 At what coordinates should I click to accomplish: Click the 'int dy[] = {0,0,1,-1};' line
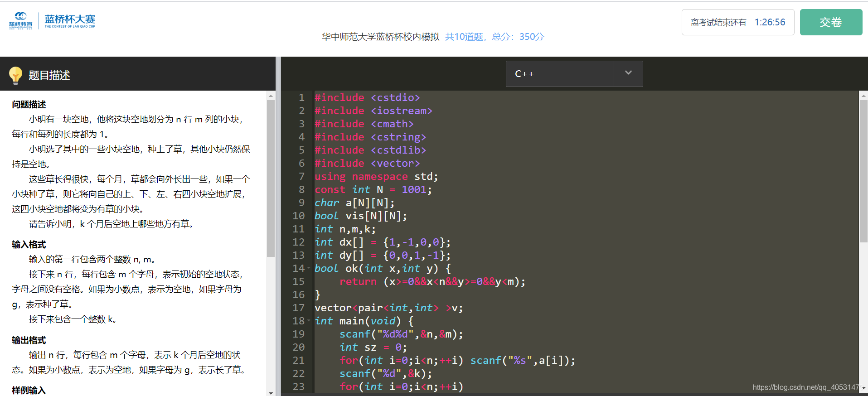tap(383, 255)
